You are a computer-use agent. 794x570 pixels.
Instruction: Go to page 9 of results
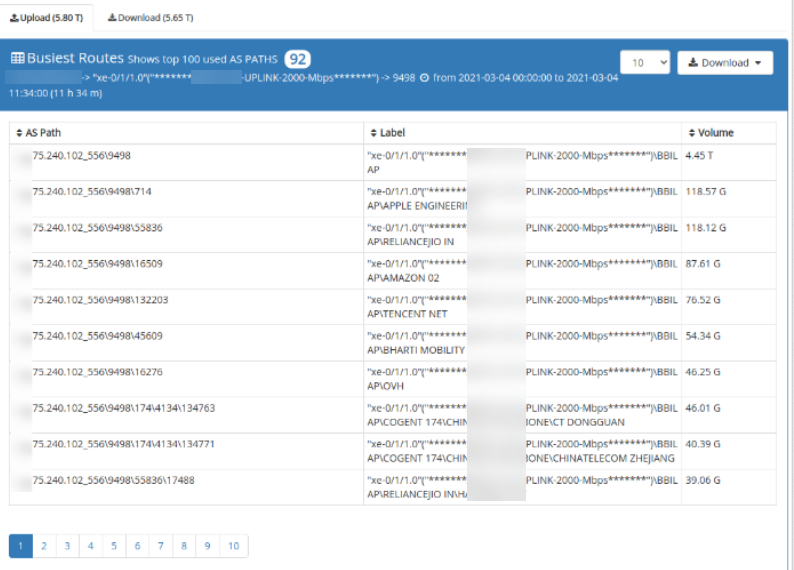(x=207, y=546)
